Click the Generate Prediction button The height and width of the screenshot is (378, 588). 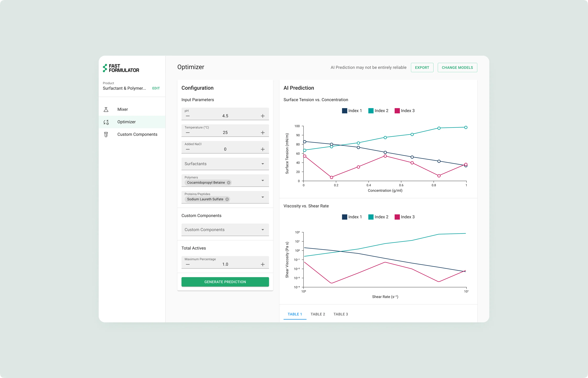tap(225, 282)
